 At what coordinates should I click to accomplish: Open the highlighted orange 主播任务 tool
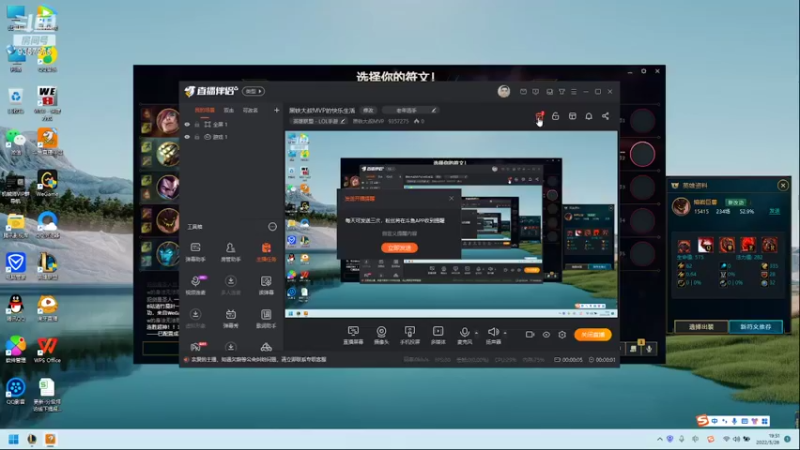point(266,252)
